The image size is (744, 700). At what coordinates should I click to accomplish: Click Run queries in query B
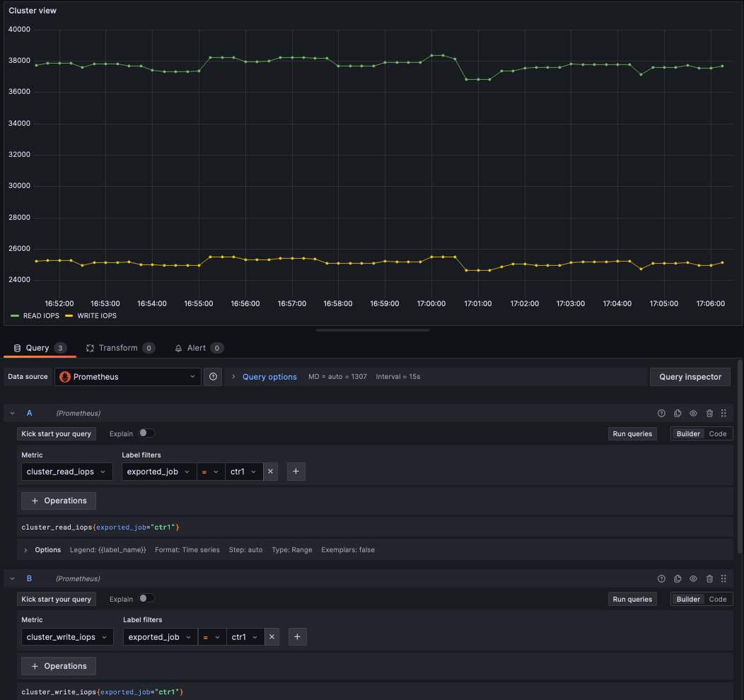coord(632,599)
